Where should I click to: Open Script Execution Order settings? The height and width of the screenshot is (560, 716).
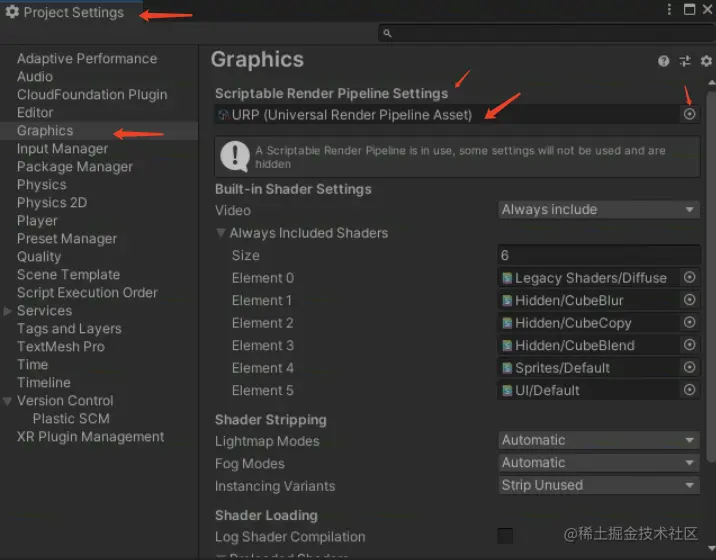87,293
